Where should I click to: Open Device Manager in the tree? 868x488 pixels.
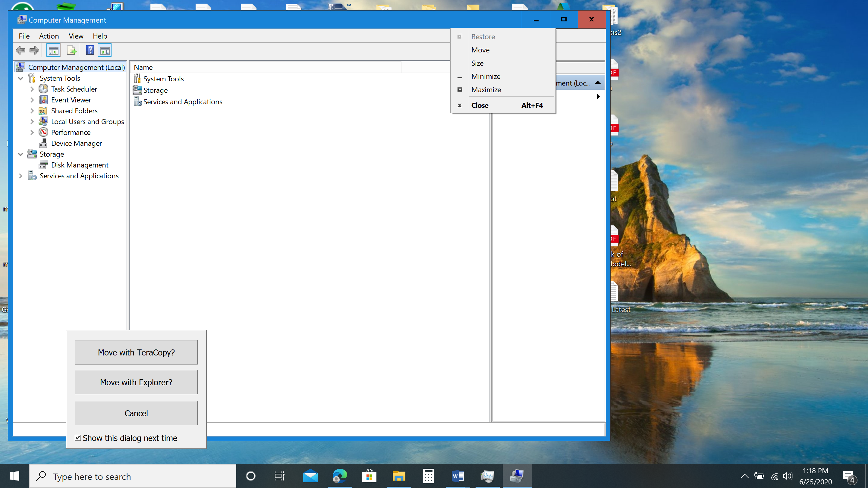(x=77, y=143)
